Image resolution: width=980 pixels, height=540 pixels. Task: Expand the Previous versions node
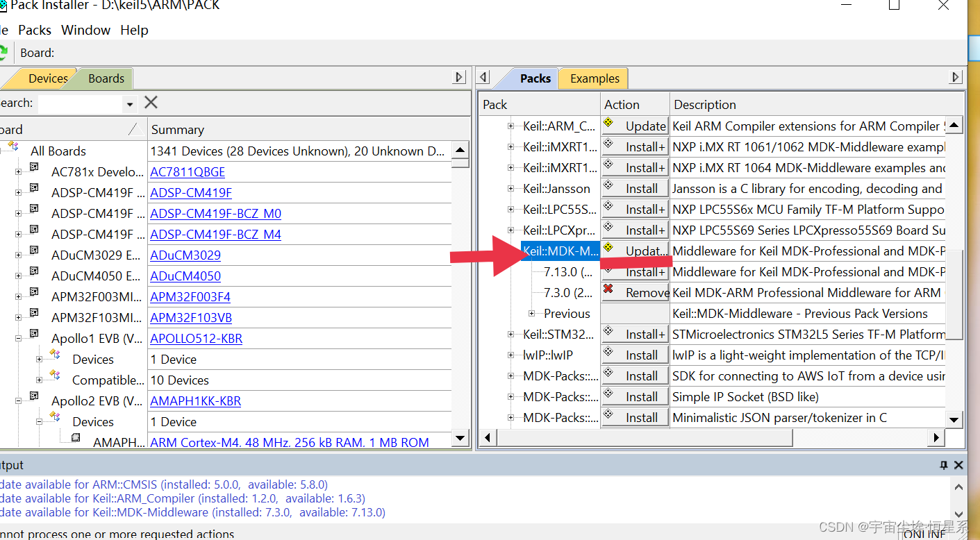tap(531, 314)
